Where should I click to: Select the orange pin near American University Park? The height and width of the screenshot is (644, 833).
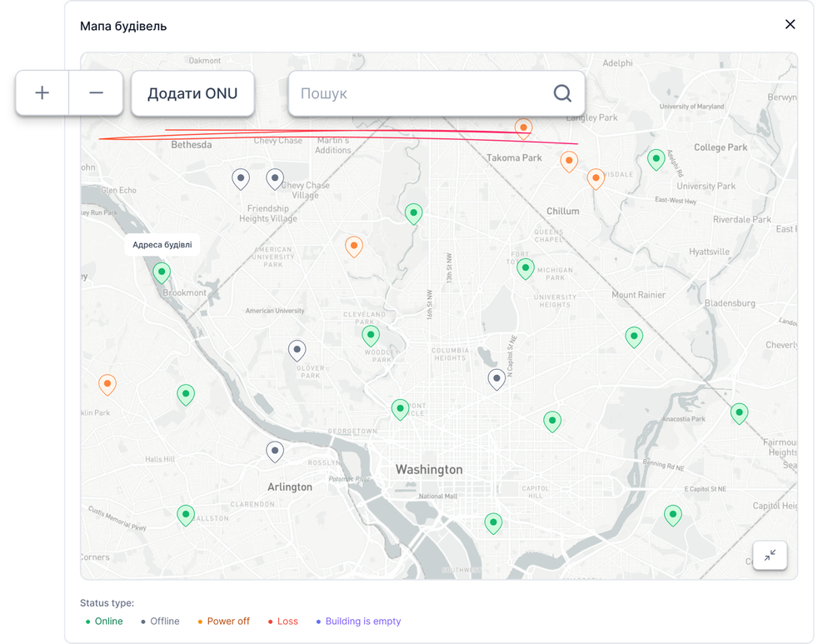[x=354, y=246]
